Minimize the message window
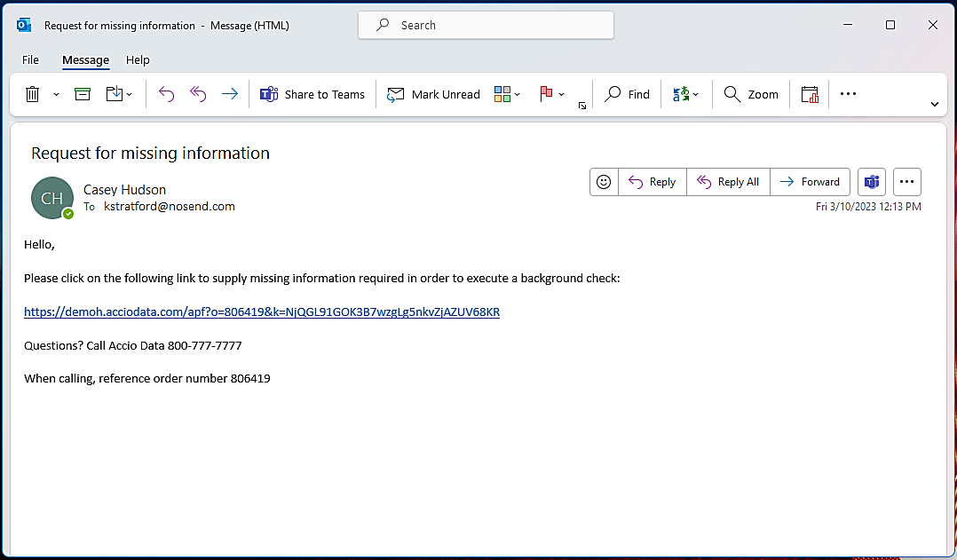The width and height of the screenshot is (957, 560). pyautogui.click(x=848, y=25)
